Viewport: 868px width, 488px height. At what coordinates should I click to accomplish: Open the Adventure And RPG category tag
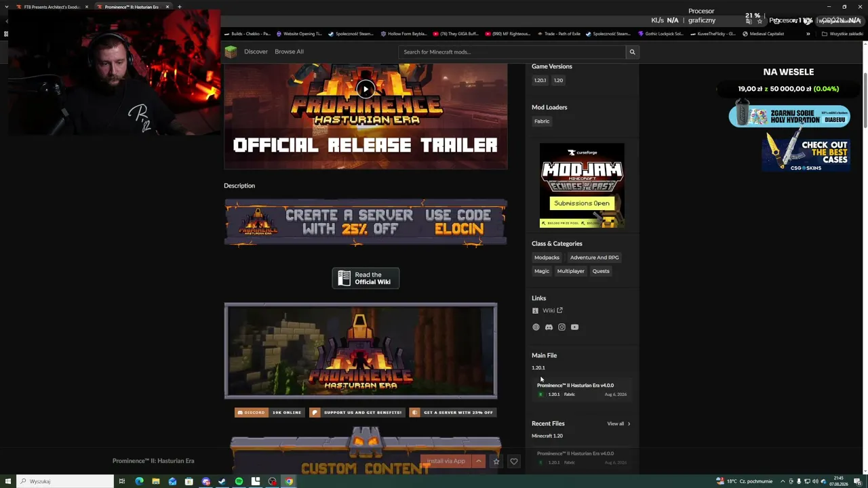[x=594, y=258]
